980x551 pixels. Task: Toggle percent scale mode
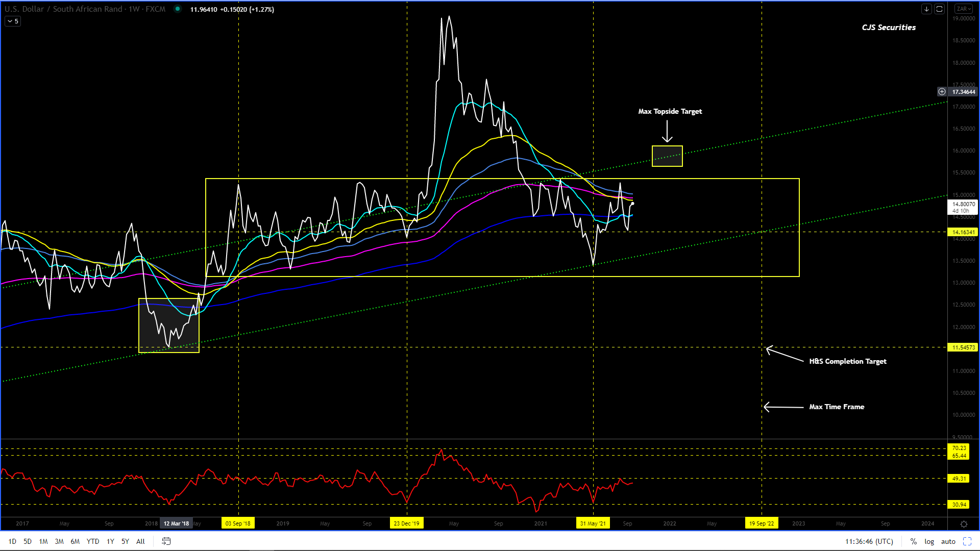(x=913, y=541)
